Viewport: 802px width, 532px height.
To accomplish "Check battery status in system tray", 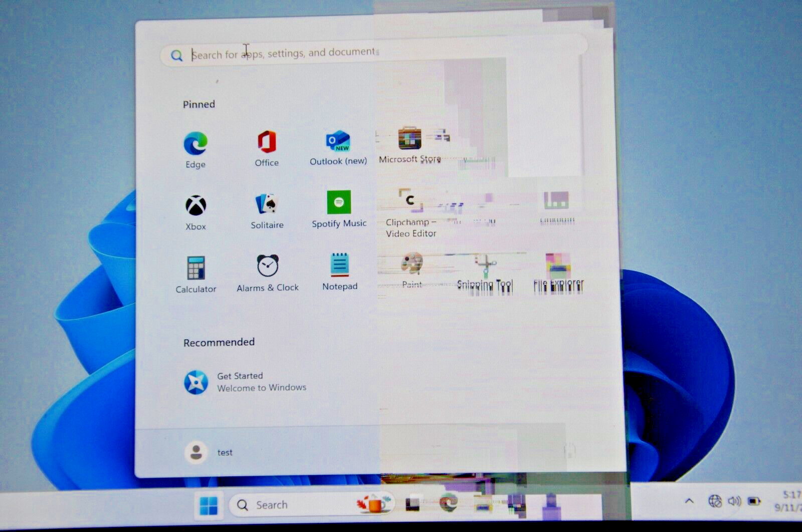I will click(754, 501).
